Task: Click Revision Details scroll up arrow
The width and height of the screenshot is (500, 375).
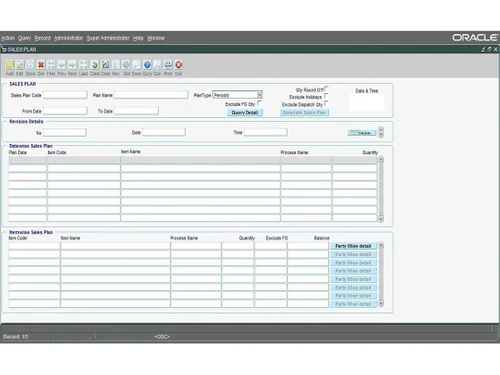Action: [x=381, y=130]
